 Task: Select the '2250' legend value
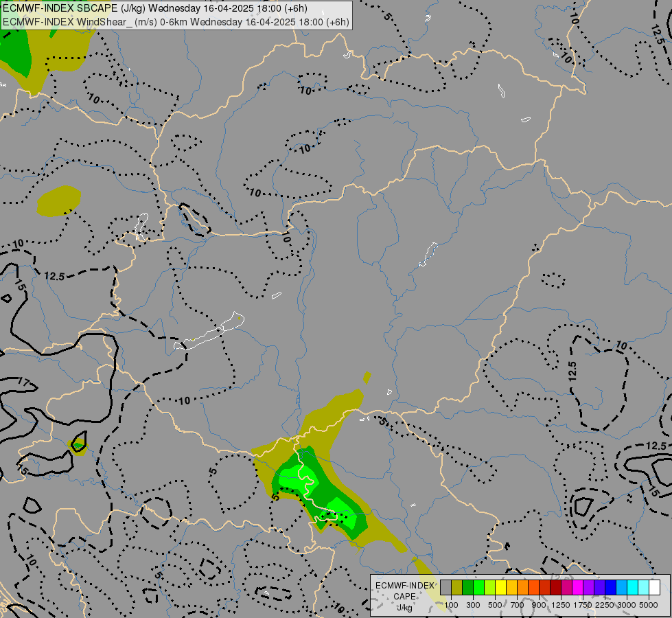tap(605, 605)
